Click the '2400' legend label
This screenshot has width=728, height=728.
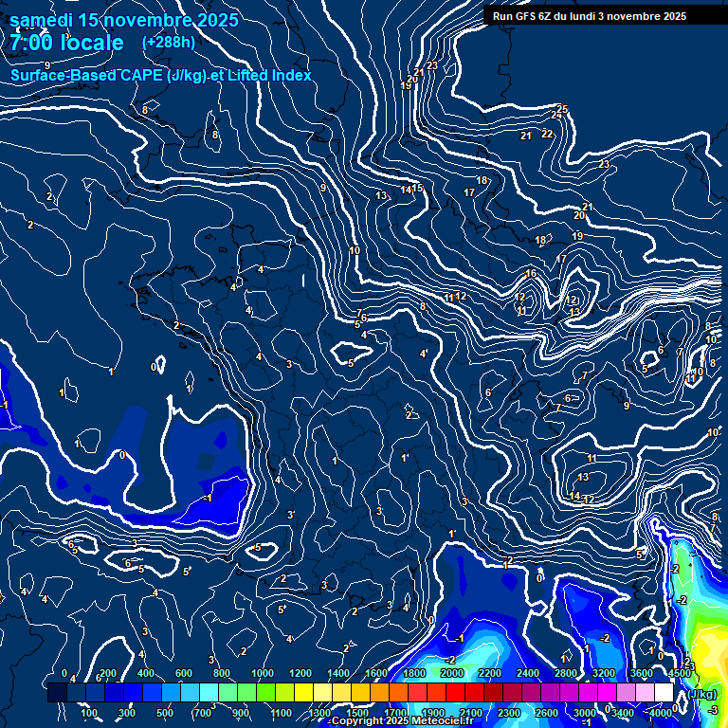click(528, 673)
